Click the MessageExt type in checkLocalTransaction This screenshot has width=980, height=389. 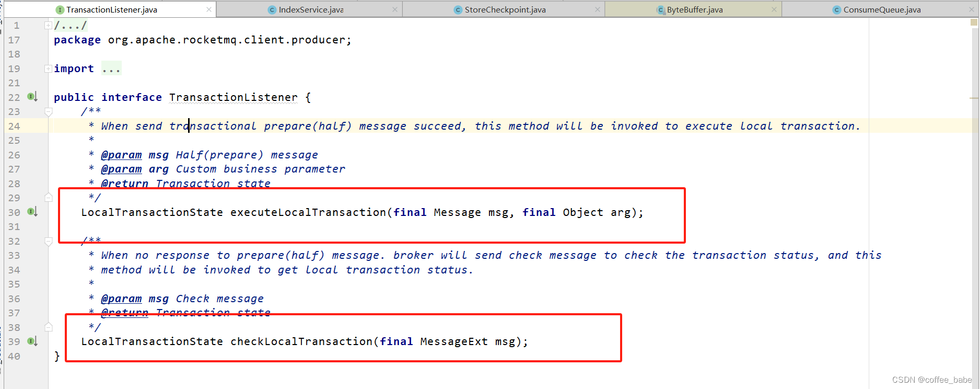point(454,341)
